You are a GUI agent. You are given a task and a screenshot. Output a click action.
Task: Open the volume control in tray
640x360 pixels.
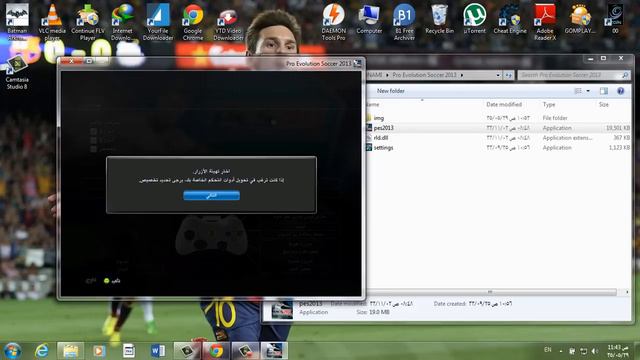(595, 351)
